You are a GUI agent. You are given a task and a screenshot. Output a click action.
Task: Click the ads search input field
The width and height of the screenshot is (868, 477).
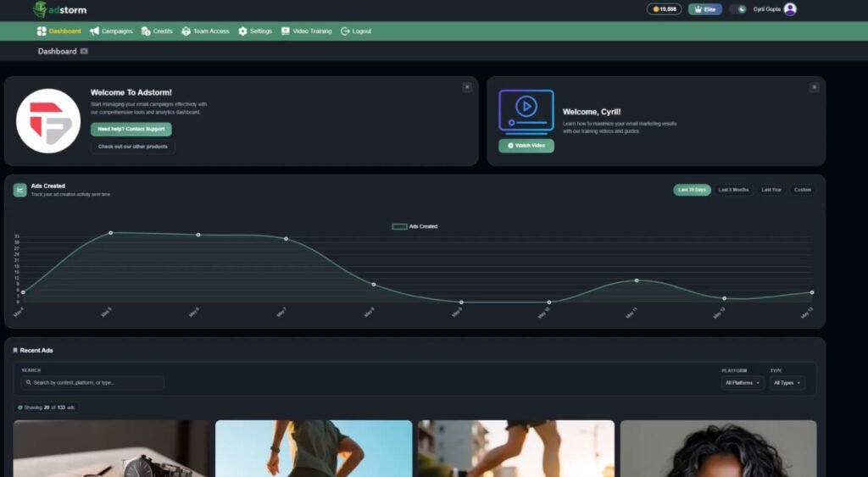[x=92, y=382]
